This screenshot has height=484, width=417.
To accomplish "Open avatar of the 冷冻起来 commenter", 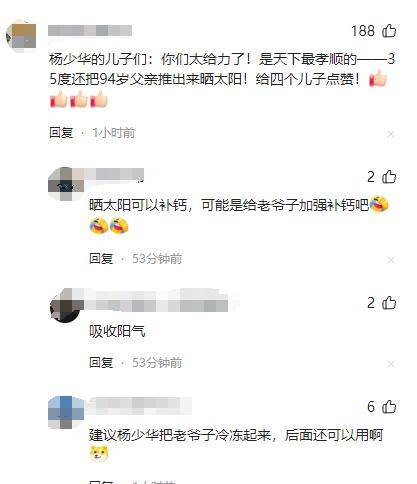I will [x=66, y=412].
